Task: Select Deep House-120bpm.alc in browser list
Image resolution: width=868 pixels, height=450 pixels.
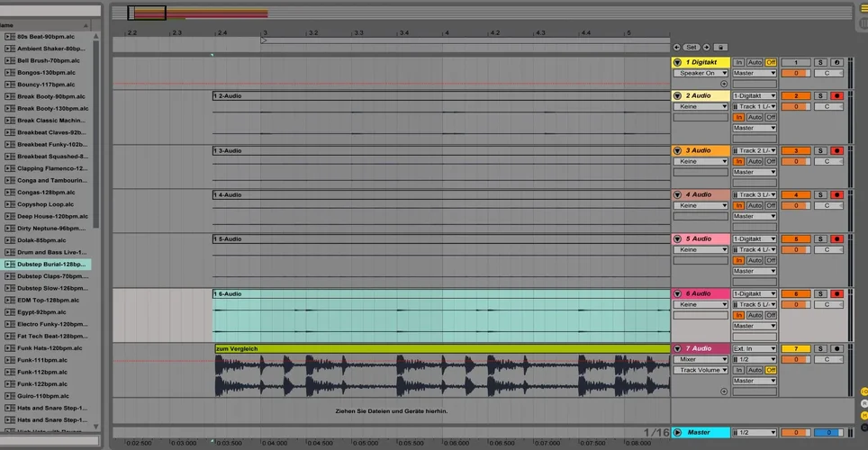Action: [50, 216]
